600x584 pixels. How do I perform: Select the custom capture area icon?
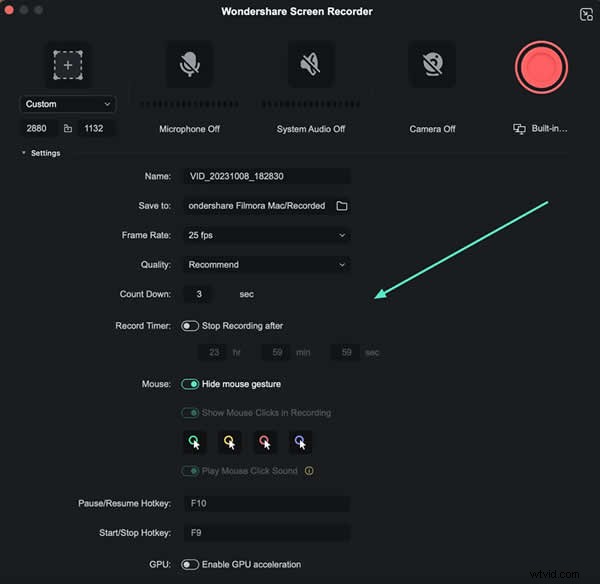(68, 65)
